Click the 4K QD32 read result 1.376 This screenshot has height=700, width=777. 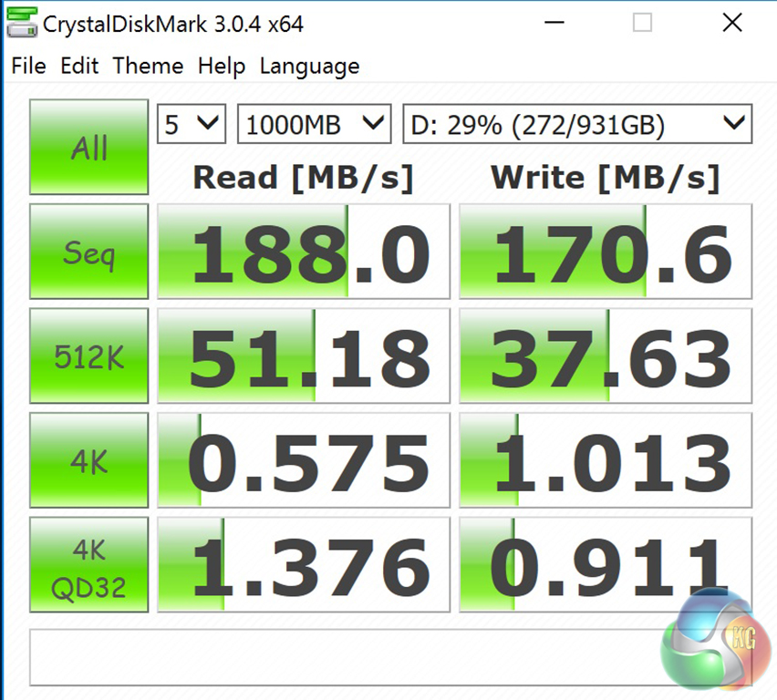[x=304, y=565]
